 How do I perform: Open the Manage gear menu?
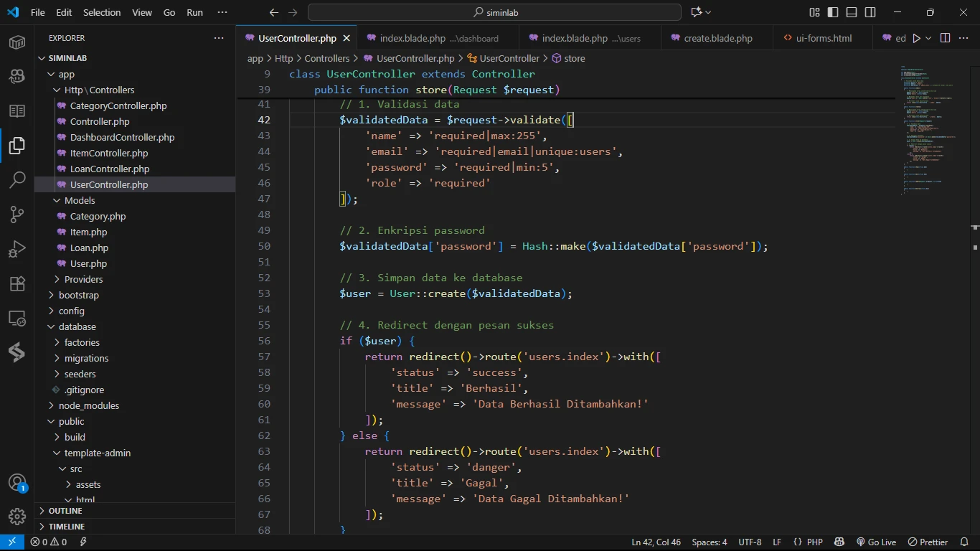17,517
